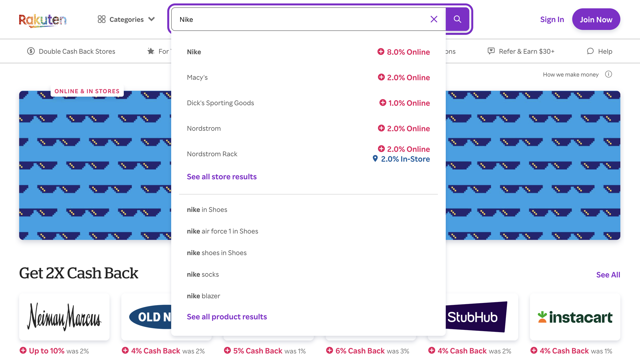Click Up to 10% was 2% offer
640x364 pixels.
coord(54,351)
